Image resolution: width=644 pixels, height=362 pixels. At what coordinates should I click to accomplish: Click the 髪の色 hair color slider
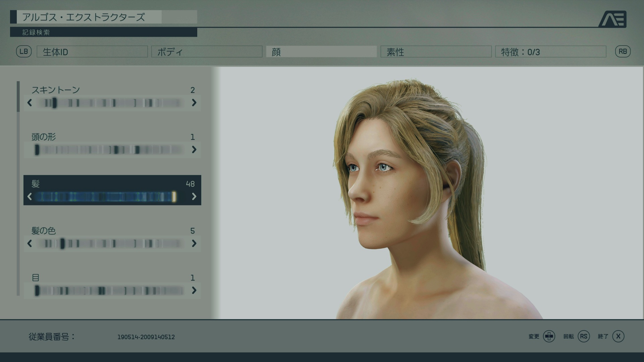[111, 243]
